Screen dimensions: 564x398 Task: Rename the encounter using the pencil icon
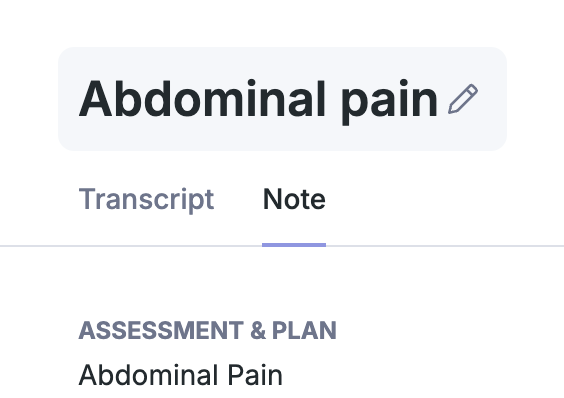tap(463, 99)
